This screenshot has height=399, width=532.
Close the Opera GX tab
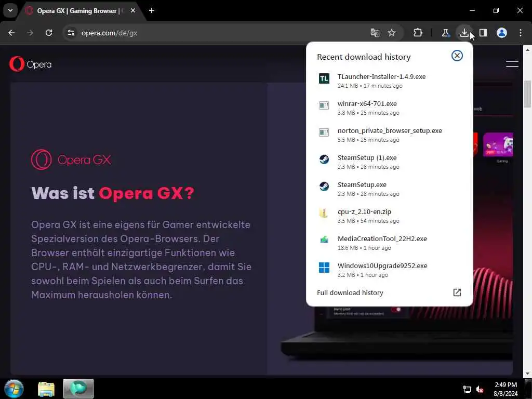pos(133,10)
